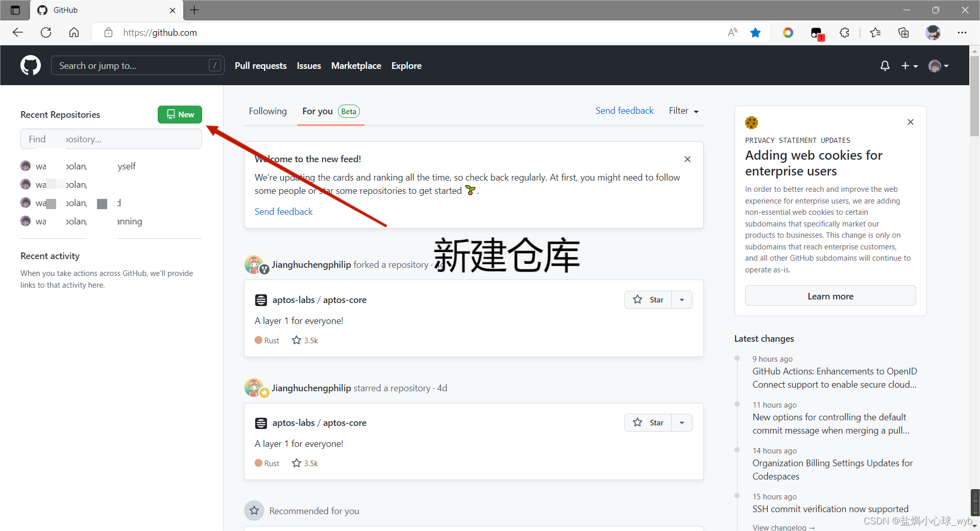
Task: Click the address bar URL
Action: click(160, 33)
